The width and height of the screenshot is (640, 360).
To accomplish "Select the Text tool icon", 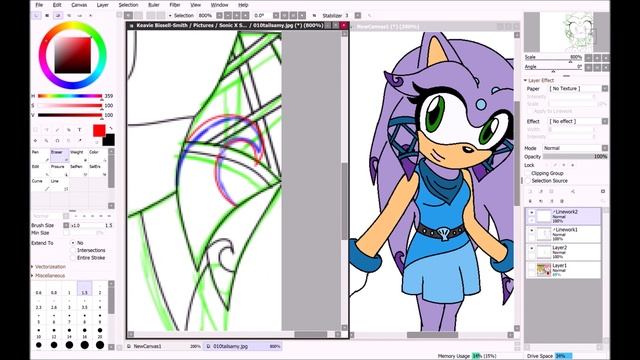I will [79, 130].
